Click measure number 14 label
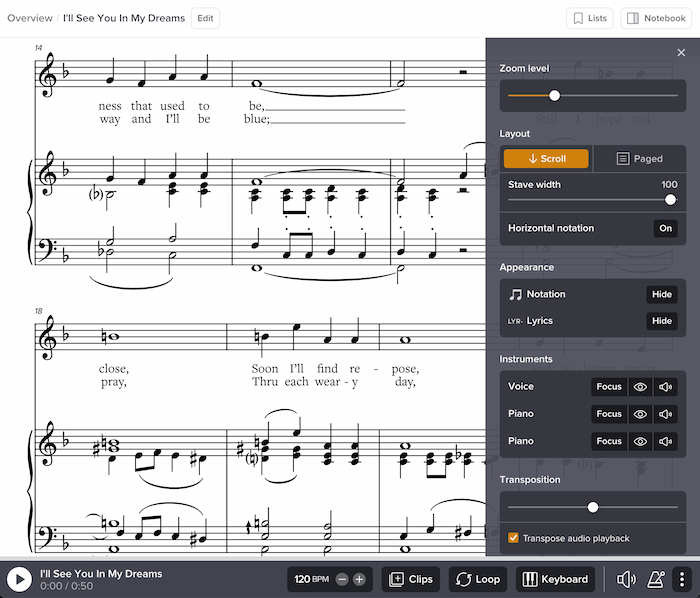Image resolution: width=700 pixels, height=598 pixels. click(38, 48)
